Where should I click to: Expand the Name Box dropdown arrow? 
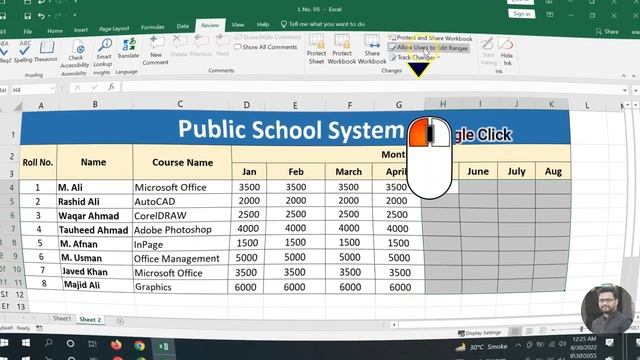52,89
